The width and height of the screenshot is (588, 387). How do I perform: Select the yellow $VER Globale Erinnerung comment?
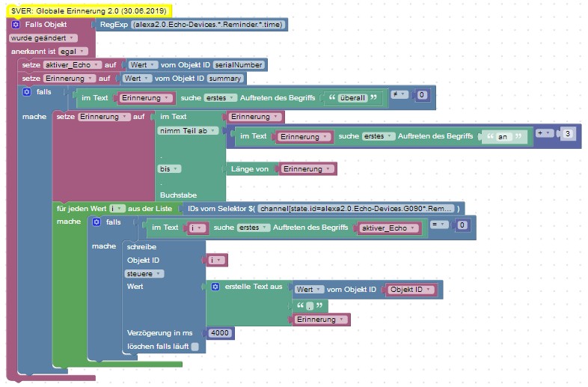point(88,10)
